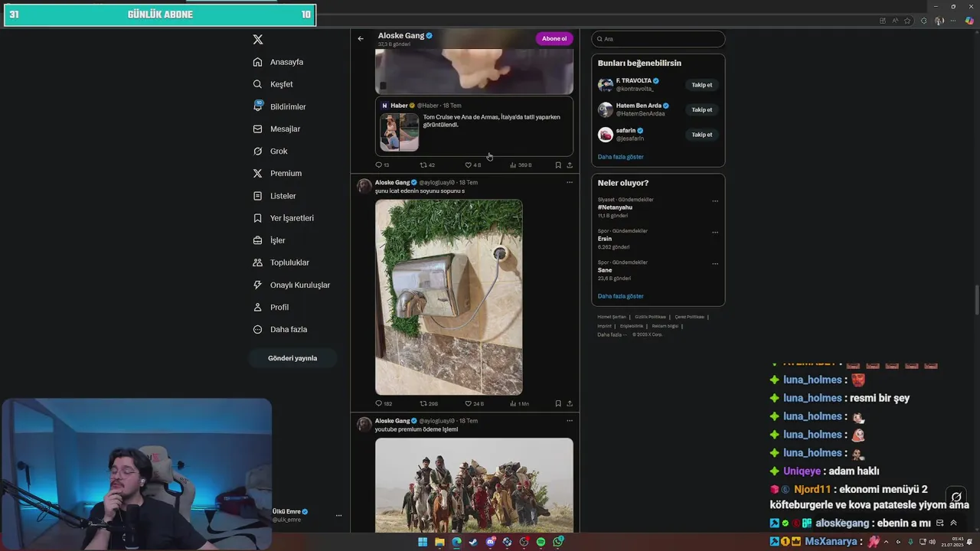Open the #Netanyahu trending topic
Screen dimensions: 980x551
tap(615, 207)
